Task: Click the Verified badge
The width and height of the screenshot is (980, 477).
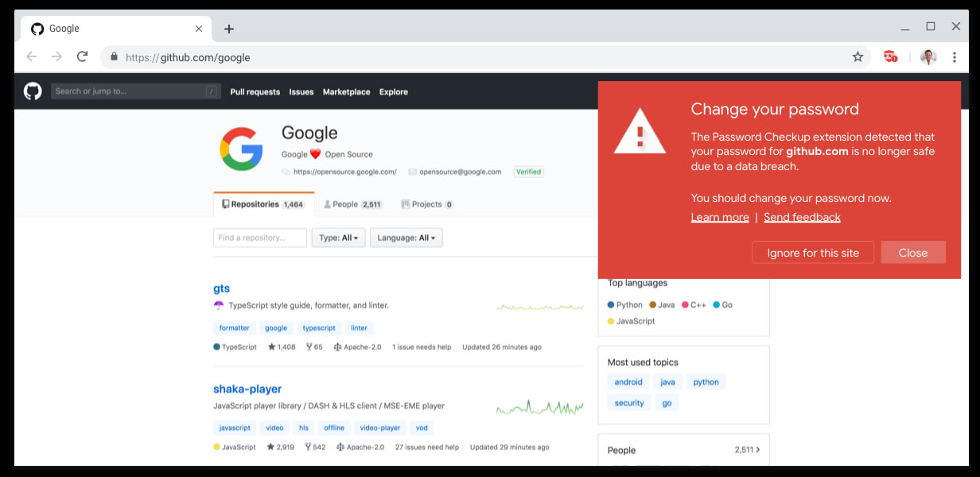Action: 528,172
